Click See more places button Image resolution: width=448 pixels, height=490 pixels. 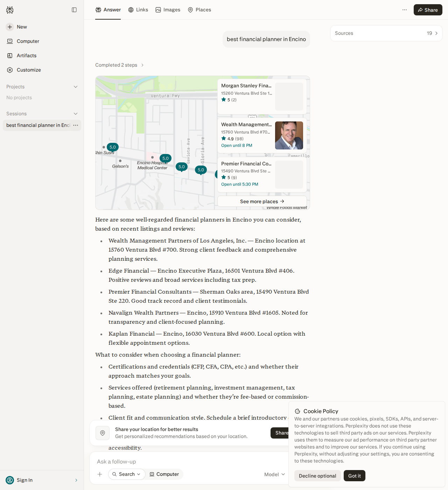262,201
